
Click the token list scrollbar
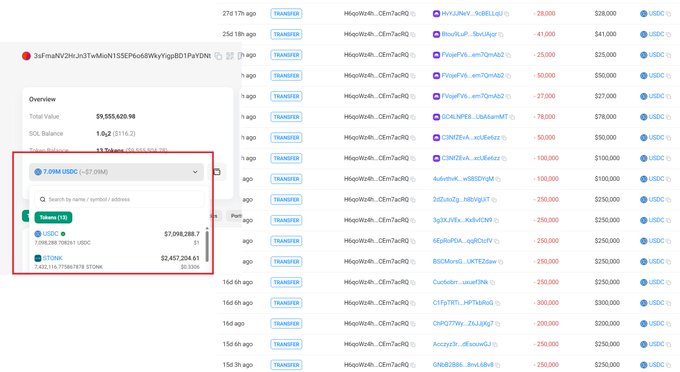pos(207,246)
